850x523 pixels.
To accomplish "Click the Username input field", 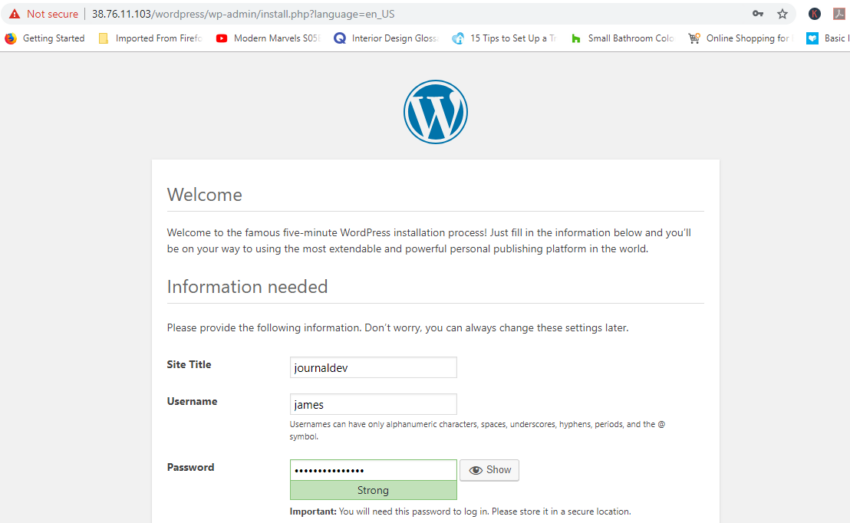I will click(373, 404).
